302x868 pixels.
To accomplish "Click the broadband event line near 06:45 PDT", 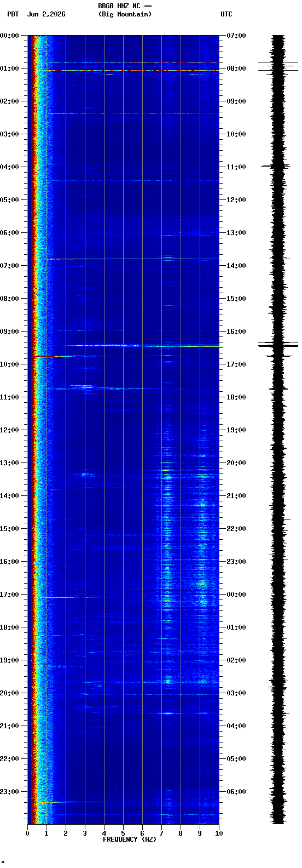I will pyautogui.click(x=131, y=259).
